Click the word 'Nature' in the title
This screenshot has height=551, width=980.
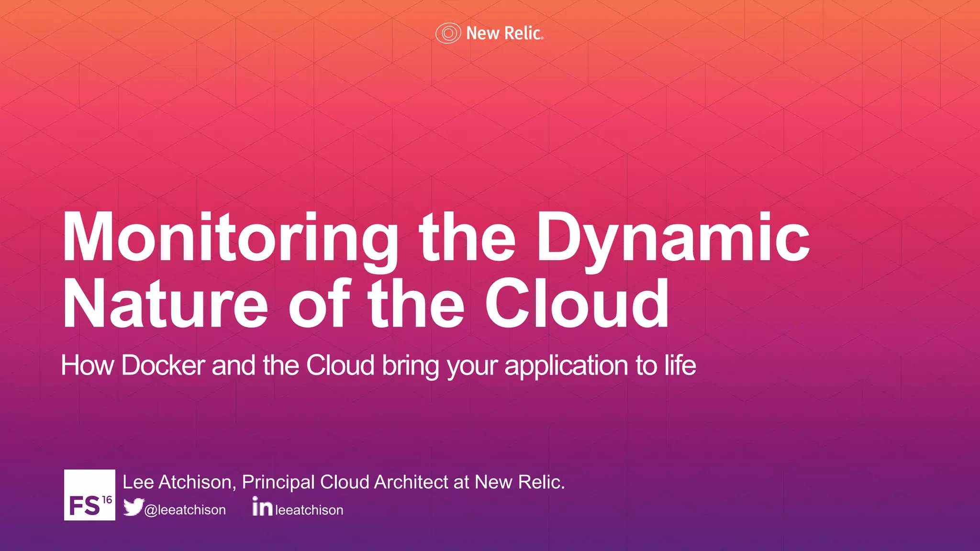[165, 304]
